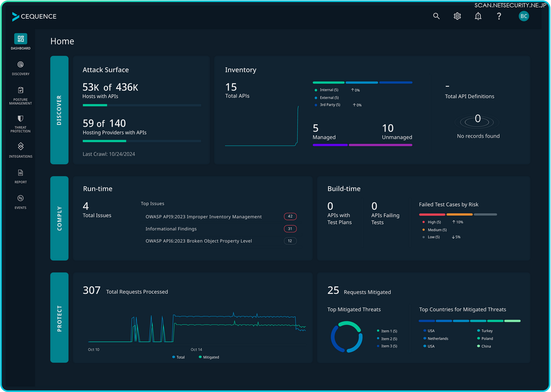
Task: Click the 12 count badge for API6:2023
Action: click(x=290, y=241)
